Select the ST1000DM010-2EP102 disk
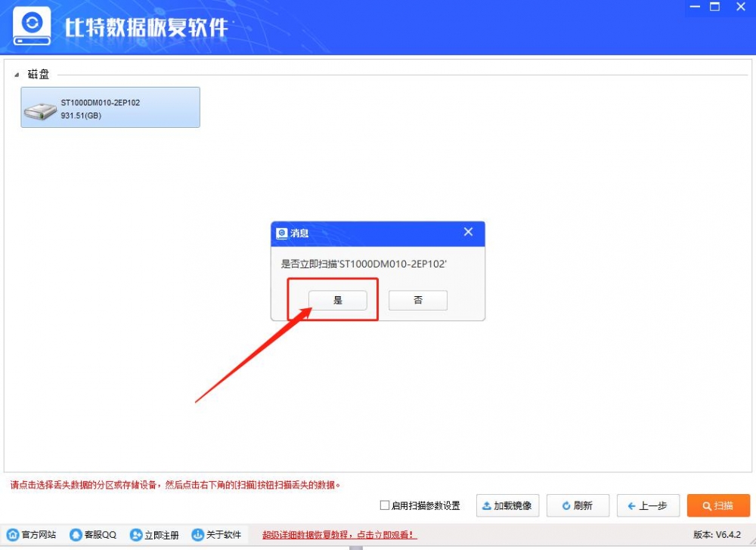Screen dimensions: 756x550 point(110,107)
